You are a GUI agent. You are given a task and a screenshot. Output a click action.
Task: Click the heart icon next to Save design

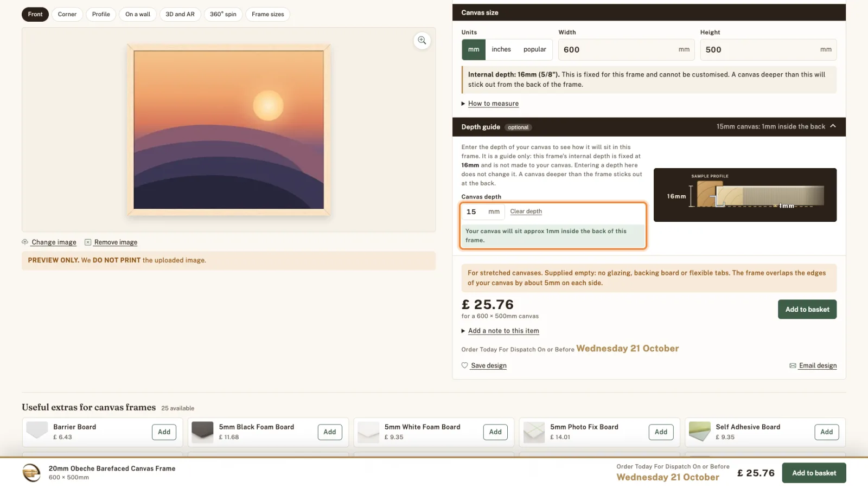(x=464, y=365)
